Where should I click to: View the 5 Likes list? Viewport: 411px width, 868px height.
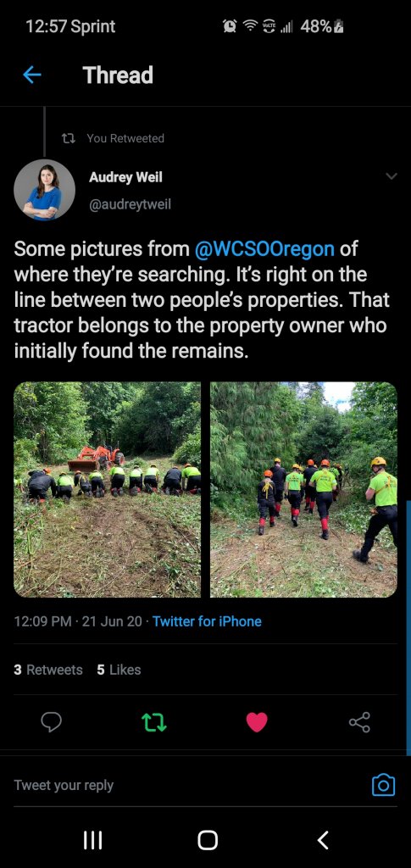point(119,670)
